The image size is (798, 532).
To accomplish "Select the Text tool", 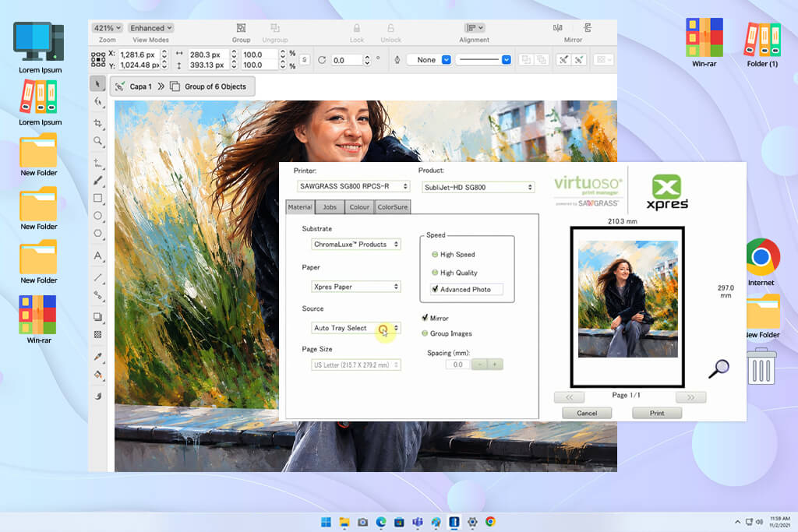I will tap(97, 255).
